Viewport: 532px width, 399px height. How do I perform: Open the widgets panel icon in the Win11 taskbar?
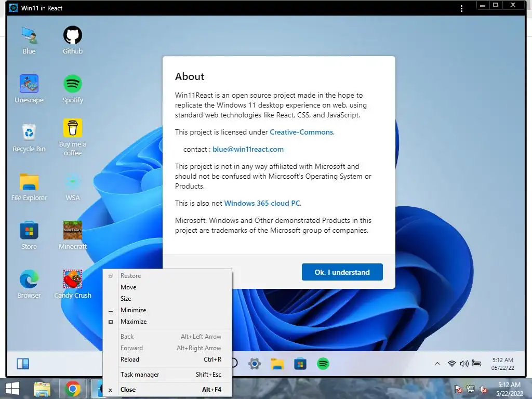click(x=23, y=364)
